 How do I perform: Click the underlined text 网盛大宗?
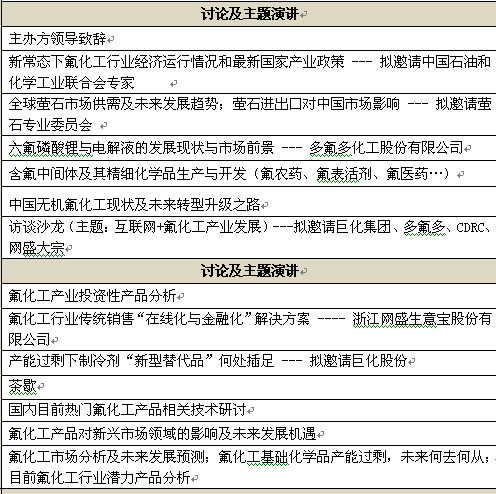pyautogui.click(x=37, y=248)
